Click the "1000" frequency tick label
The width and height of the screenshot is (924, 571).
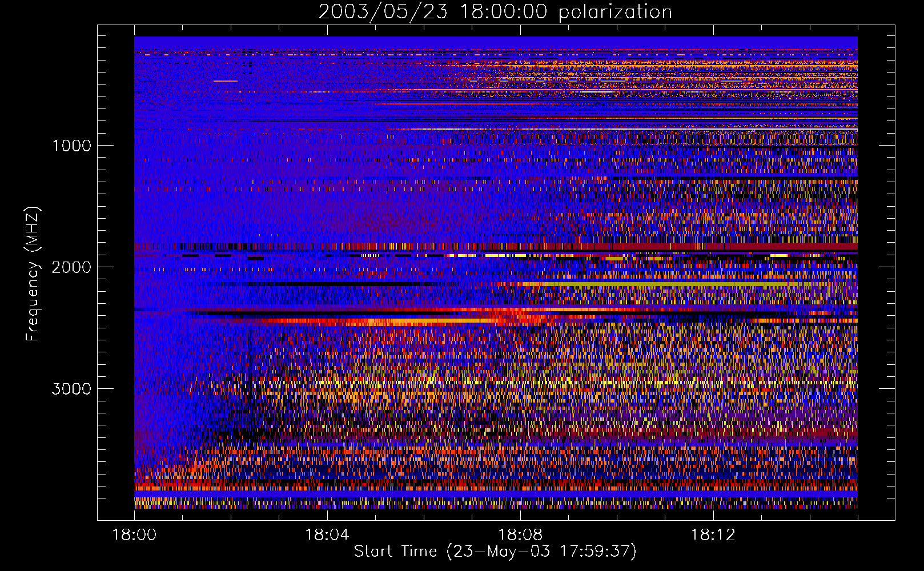pos(71,146)
